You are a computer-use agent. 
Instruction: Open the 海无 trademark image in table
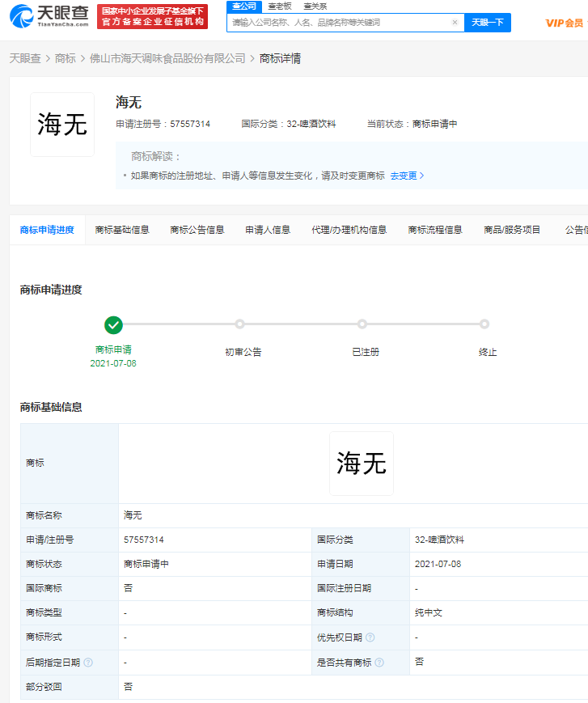point(362,464)
